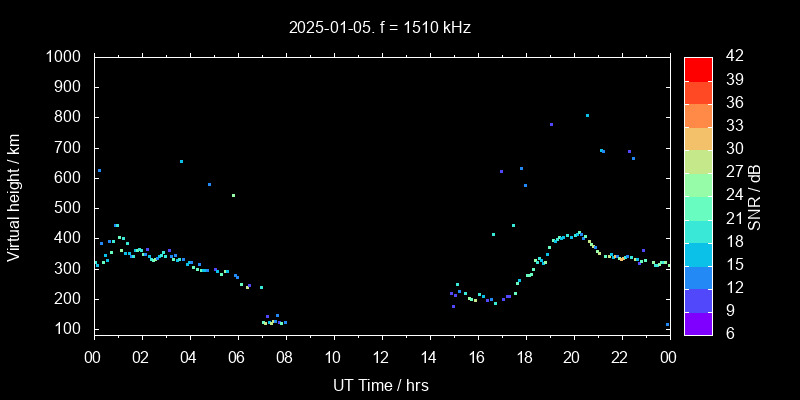Click the 'UT Time / hrs' axis label
This screenshot has width=800, height=400.
(380, 385)
